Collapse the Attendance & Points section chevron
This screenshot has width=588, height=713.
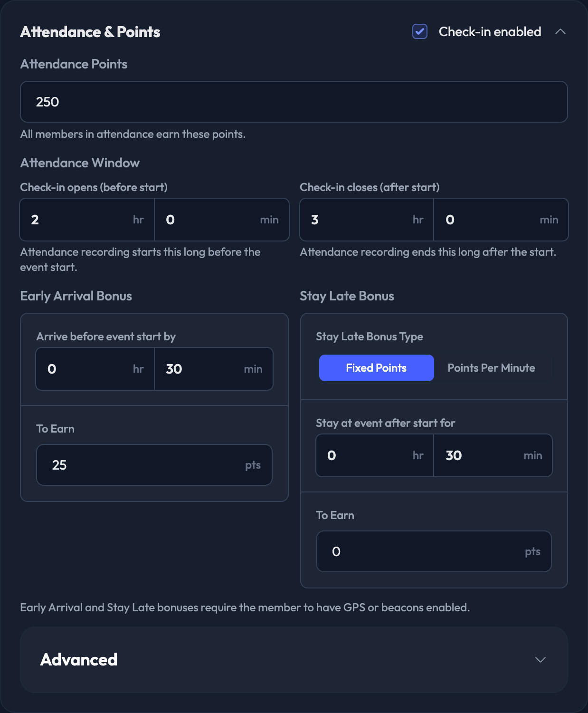point(560,32)
